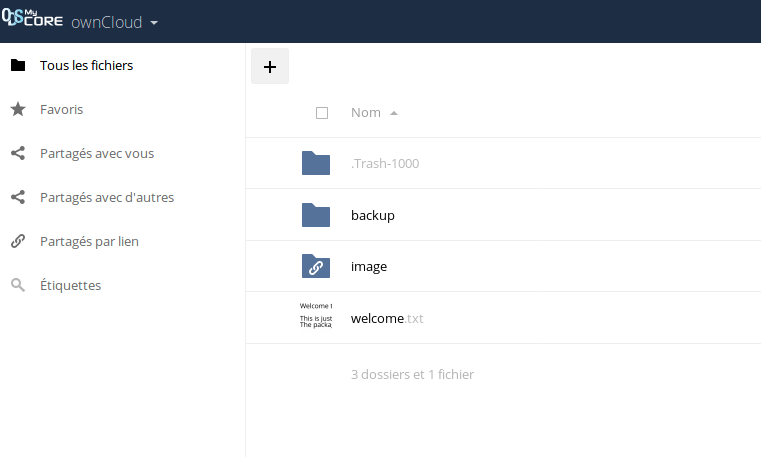Click the Étiquettes magnifier icon

[x=17, y=286]
